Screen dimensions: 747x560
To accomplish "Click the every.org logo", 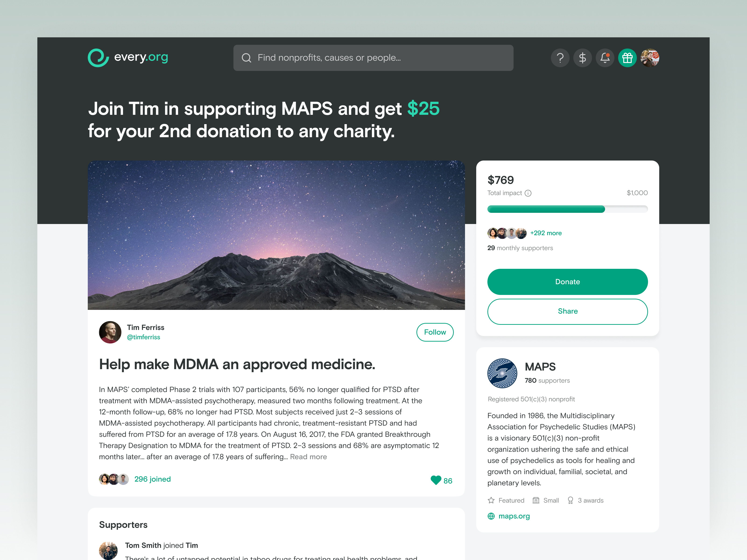I will pos(128,58).
